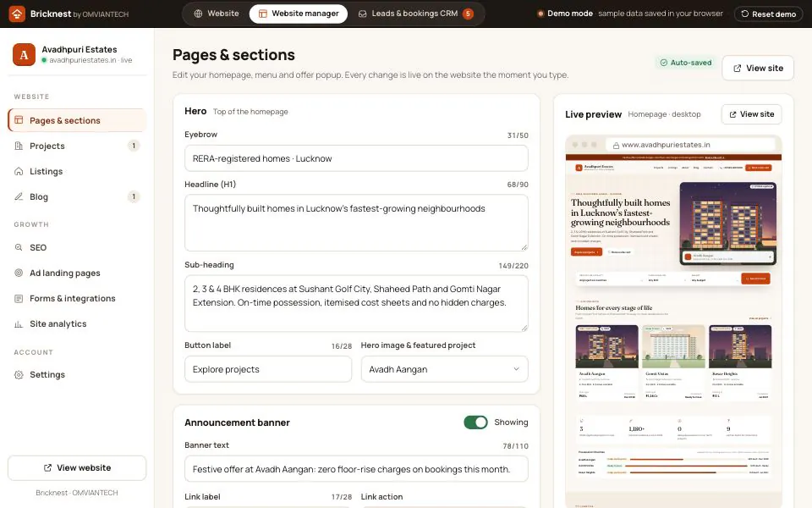Screen dimensions: 812x508
Task: Click the Auto-saved status indicator
Action: tap(686, 63)
